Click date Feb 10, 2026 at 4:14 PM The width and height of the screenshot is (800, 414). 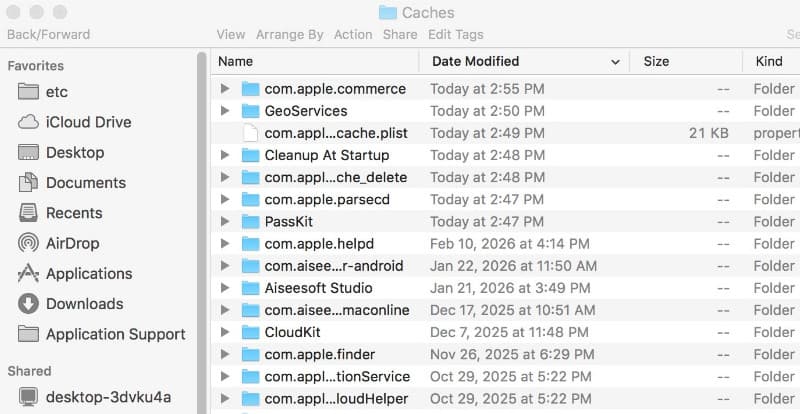click(510, 244)
